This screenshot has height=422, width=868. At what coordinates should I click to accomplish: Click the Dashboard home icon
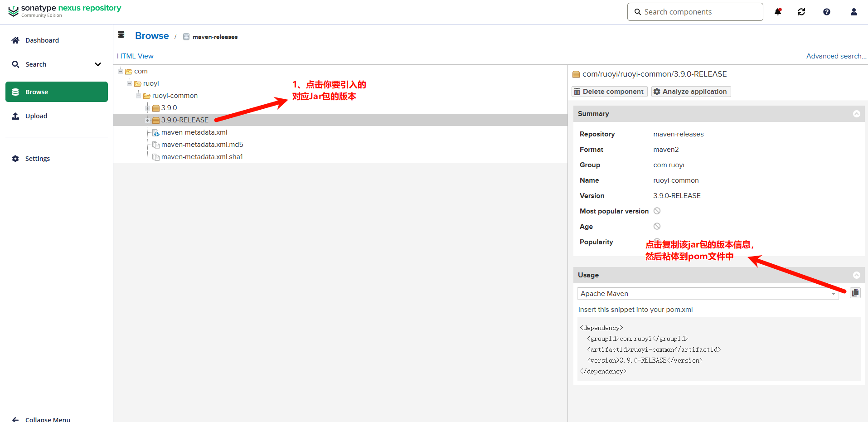pos(15,40)
